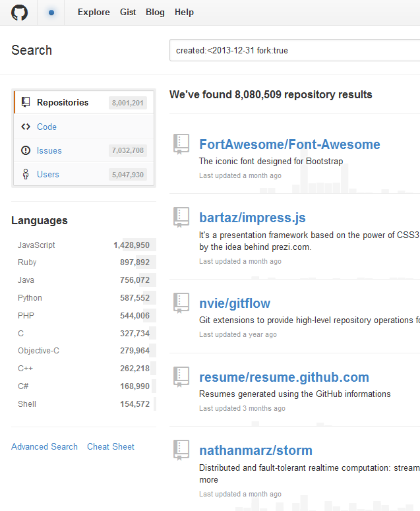Click the repo icon beside FortAwesome/Font-Awesome
The height and width of the screenshot is (511, 420).
click(181, 144)
